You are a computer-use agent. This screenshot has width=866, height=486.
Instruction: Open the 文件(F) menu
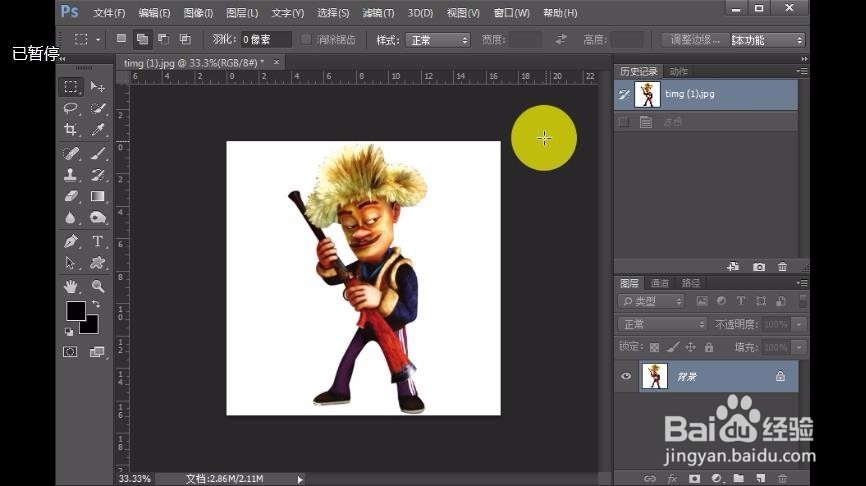pos(109,13)
